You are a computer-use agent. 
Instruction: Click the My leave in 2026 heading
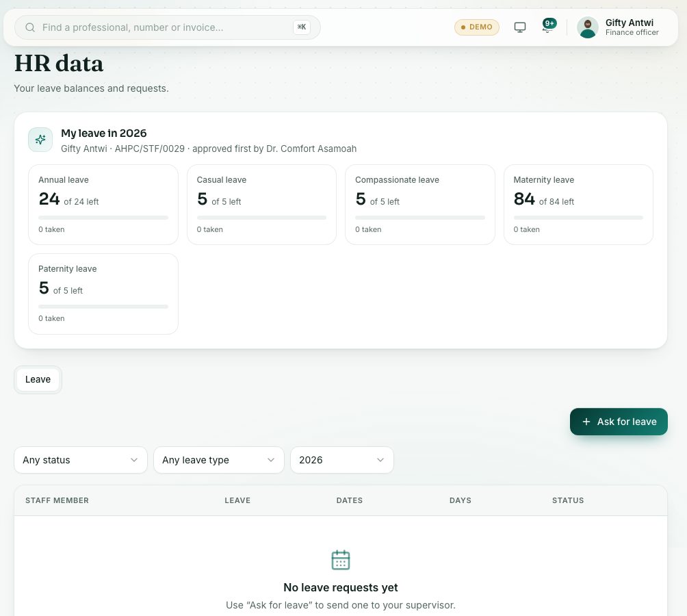click(104, 133)
